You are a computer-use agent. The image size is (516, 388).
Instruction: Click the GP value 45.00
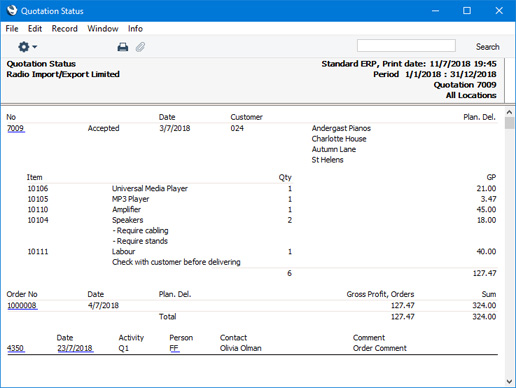[486, 210]
